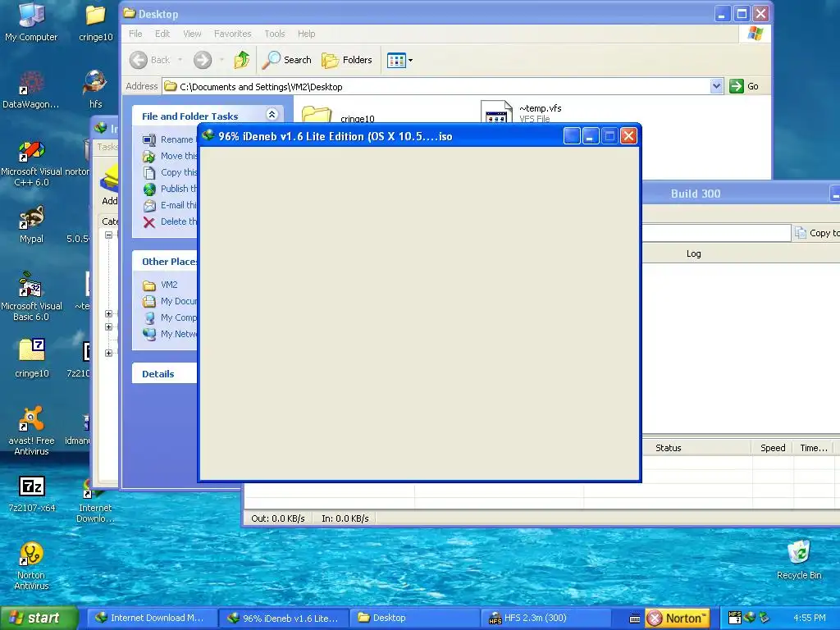The width and height of the screenshot is (840, 630).
Task: Open the Back history dropdown arrow
Action: (x=180, y=60)
